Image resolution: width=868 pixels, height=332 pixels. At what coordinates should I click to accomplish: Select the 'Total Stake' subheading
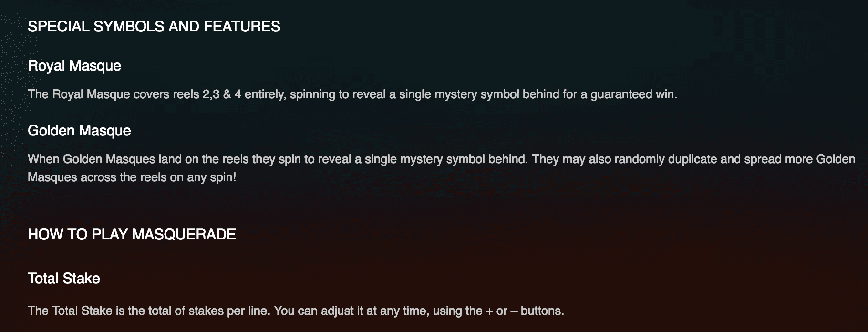[64, 279]
